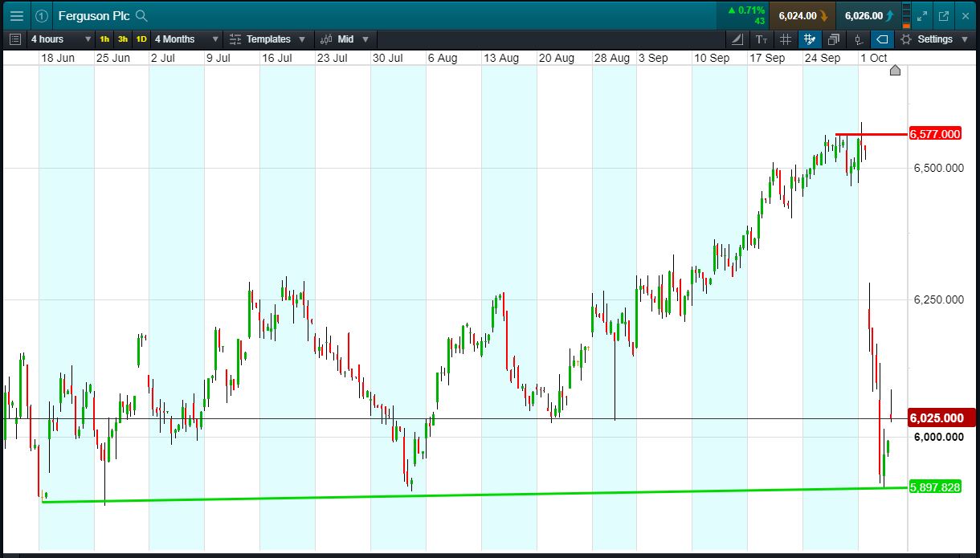980x558 pixels.
Task: Open the list panel icon below menu
Action: tap(15, 39)
